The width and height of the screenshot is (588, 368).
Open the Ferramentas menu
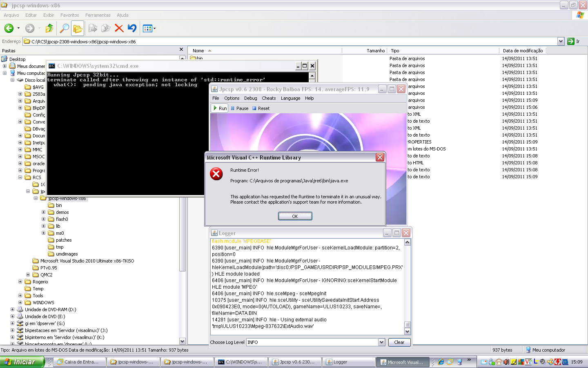98,15
